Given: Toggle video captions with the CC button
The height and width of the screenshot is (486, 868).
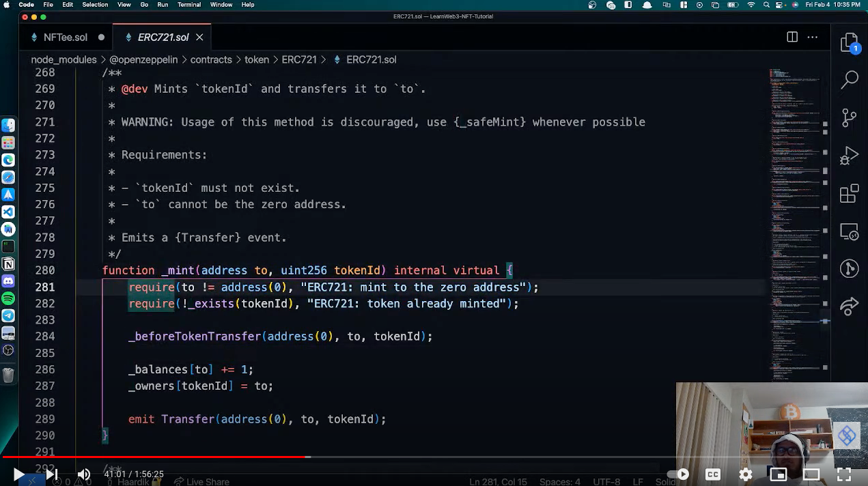Looking at the screenshot, I should (x=713, y=474).
